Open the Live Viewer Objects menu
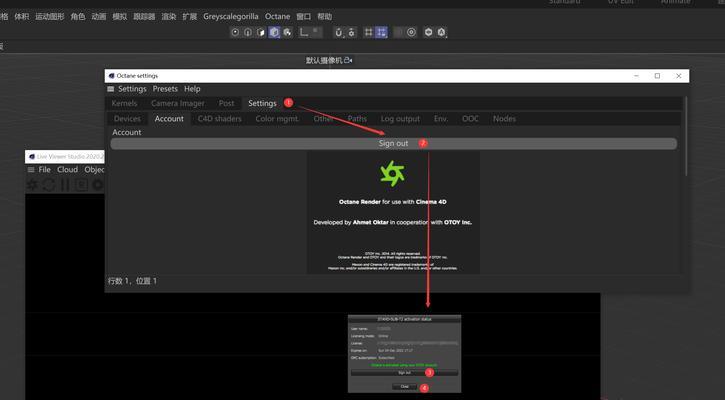The width and height of the screenshot is (725, 400). tap(94, 170)
